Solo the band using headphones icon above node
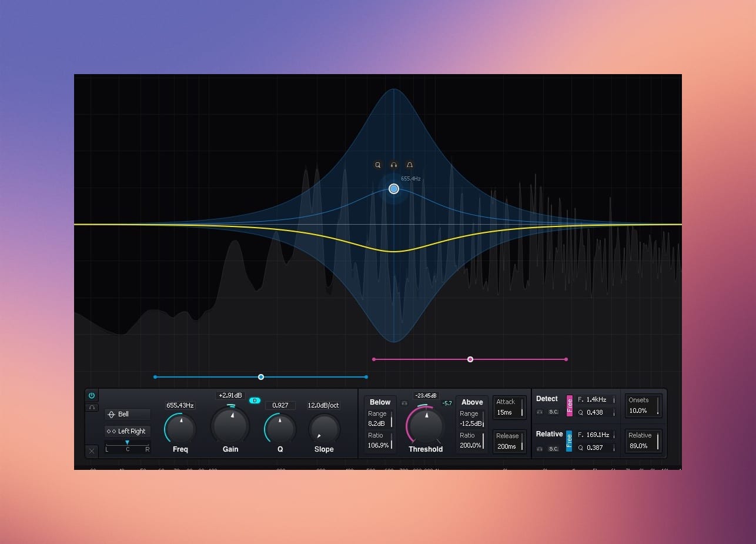This screenshot has height=544, width=756. 394,165
